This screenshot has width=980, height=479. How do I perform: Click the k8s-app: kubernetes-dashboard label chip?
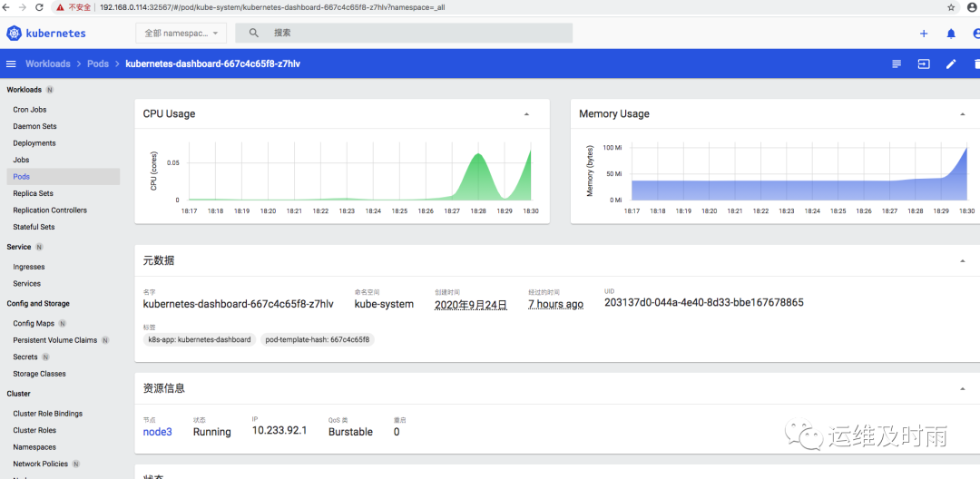click(x=200, y=339)
